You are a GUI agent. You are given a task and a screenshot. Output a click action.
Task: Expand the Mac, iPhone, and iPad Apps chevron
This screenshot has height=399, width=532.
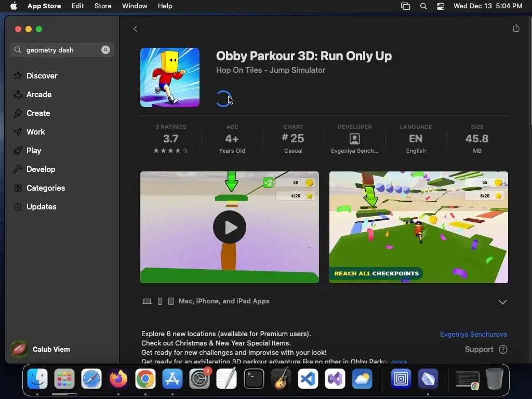(x=502, y=302)
